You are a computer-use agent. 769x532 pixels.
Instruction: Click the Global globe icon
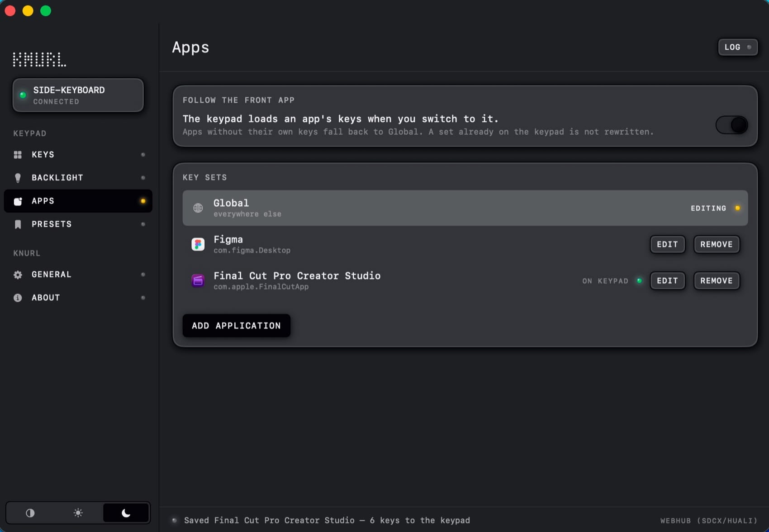(x=198, y=208)
